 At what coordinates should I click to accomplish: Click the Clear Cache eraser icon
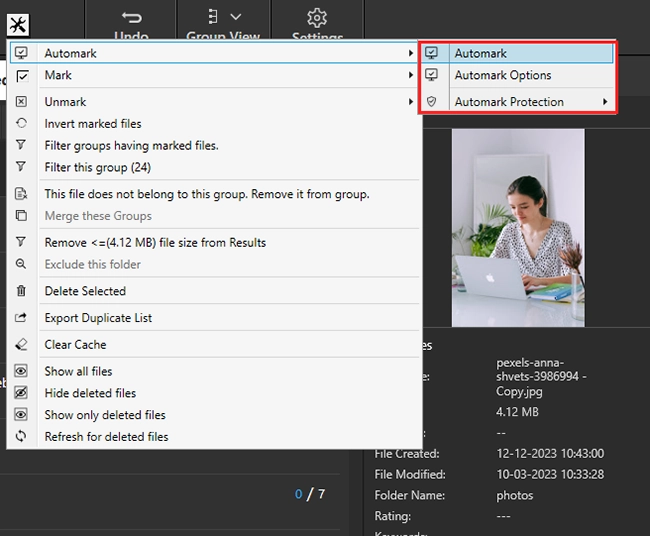21,344
